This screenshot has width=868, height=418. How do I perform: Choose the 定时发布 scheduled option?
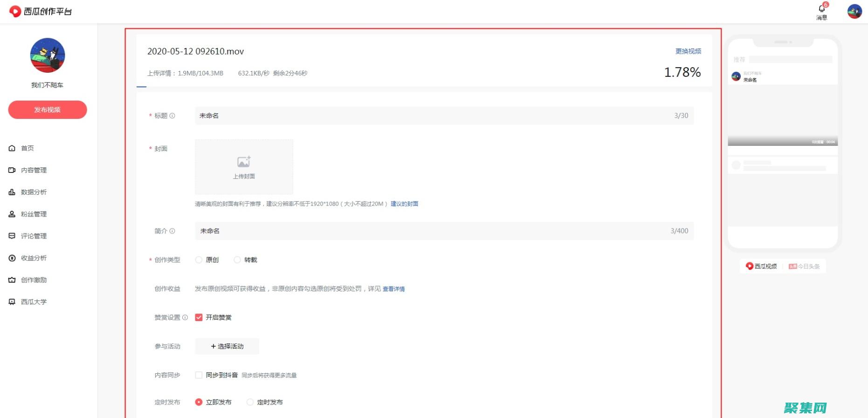[x=250, y=402]
